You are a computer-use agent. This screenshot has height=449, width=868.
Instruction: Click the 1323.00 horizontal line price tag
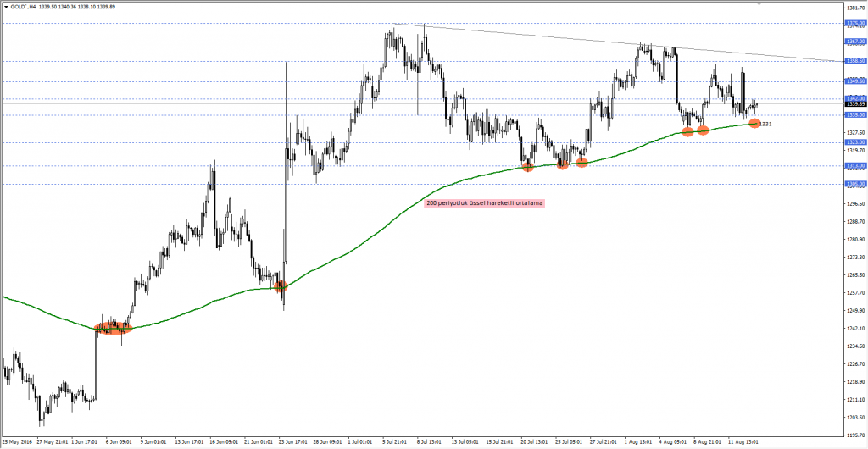(856, 142)
